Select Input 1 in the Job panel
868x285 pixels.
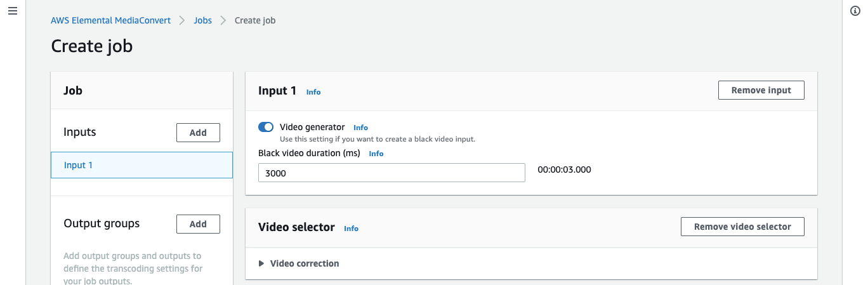[x=141, y=165]
